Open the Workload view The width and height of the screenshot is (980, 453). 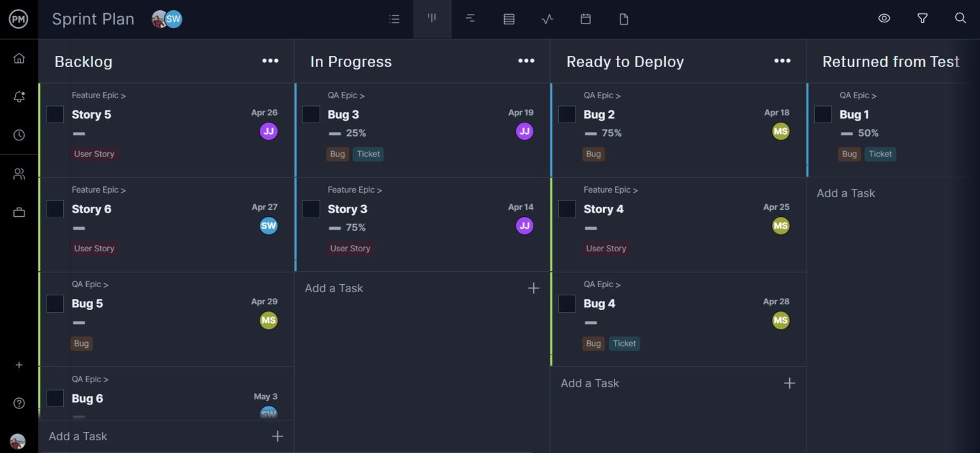[x=547, y=19]
